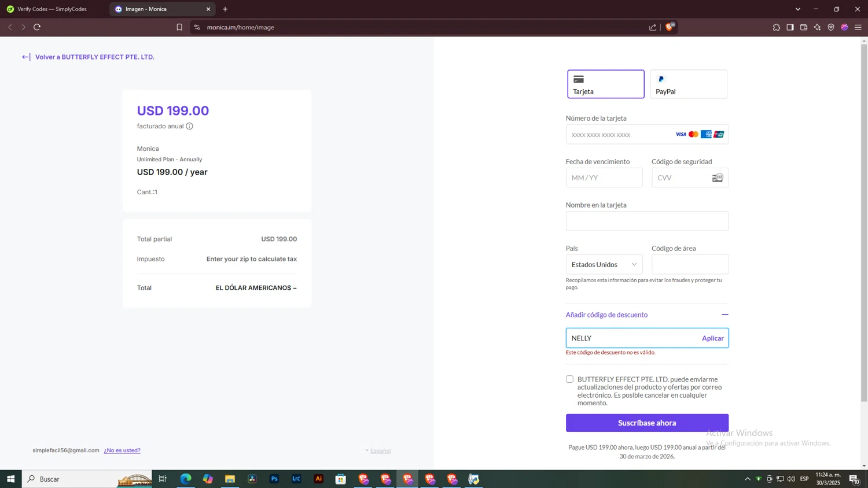Reload the page

pos(37,27)
